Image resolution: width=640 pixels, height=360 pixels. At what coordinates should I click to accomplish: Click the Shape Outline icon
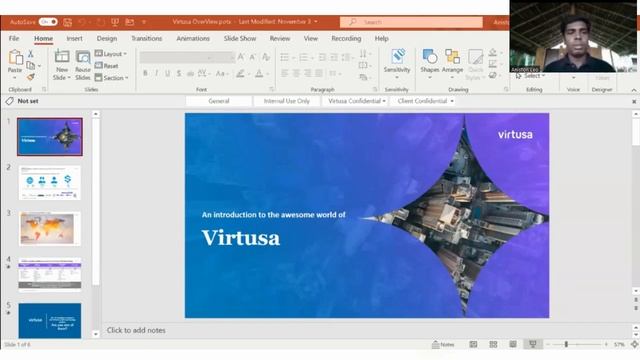493,64
